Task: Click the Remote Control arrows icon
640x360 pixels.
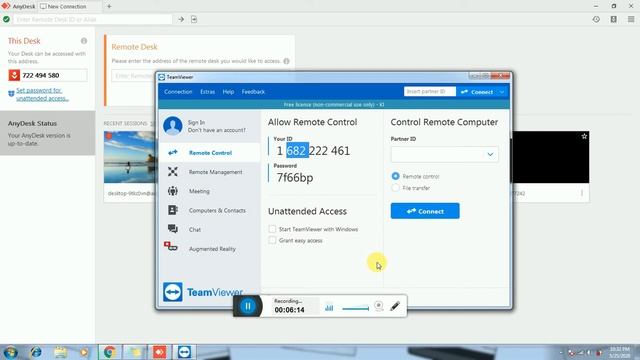Action: [173, 153]
